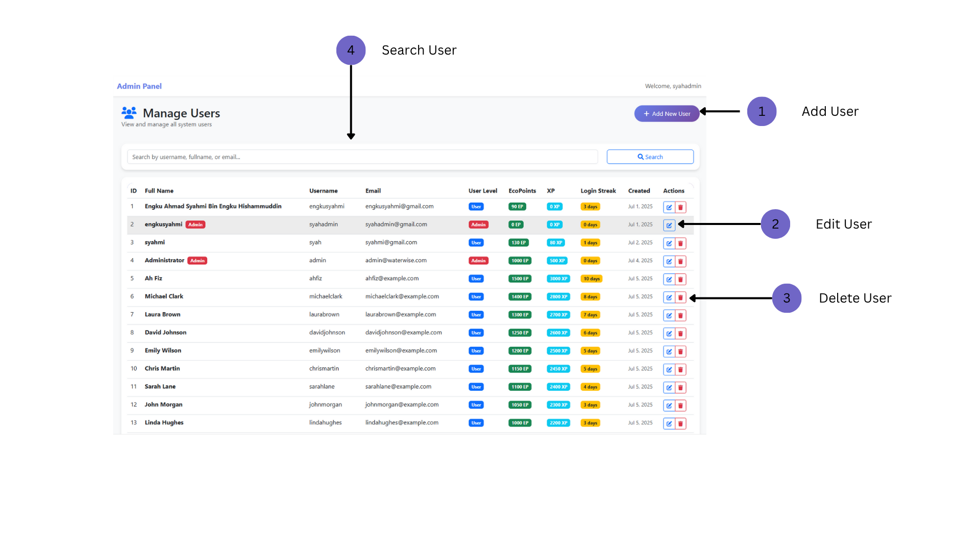Delete user John Morgan

[680, 406]
